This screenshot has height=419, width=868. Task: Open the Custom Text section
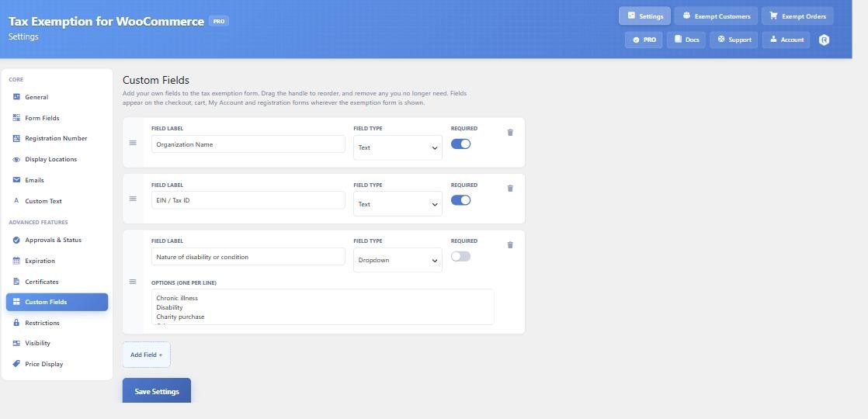coord(57,201)
